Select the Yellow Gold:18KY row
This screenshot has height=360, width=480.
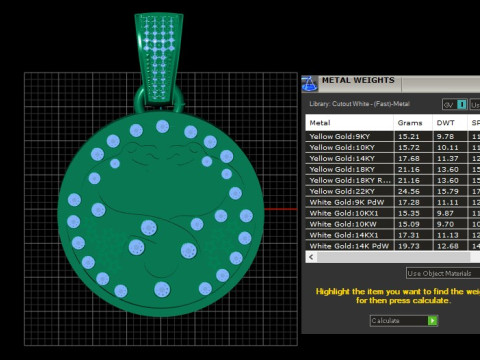point(393,169)
